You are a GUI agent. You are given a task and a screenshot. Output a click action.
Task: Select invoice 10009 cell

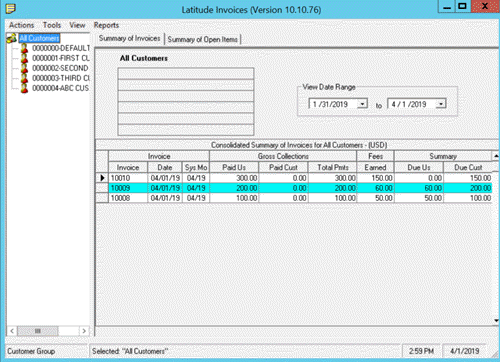pyautogui.click(x=128, y=188)
